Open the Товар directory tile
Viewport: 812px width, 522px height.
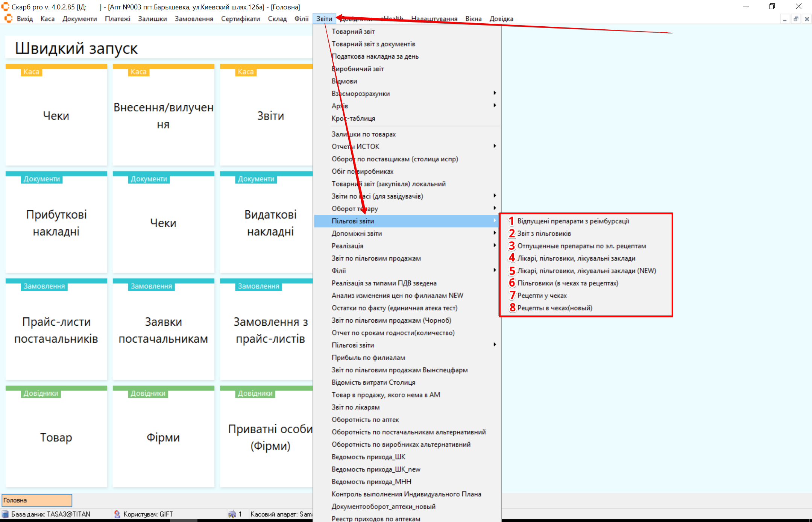56,437
